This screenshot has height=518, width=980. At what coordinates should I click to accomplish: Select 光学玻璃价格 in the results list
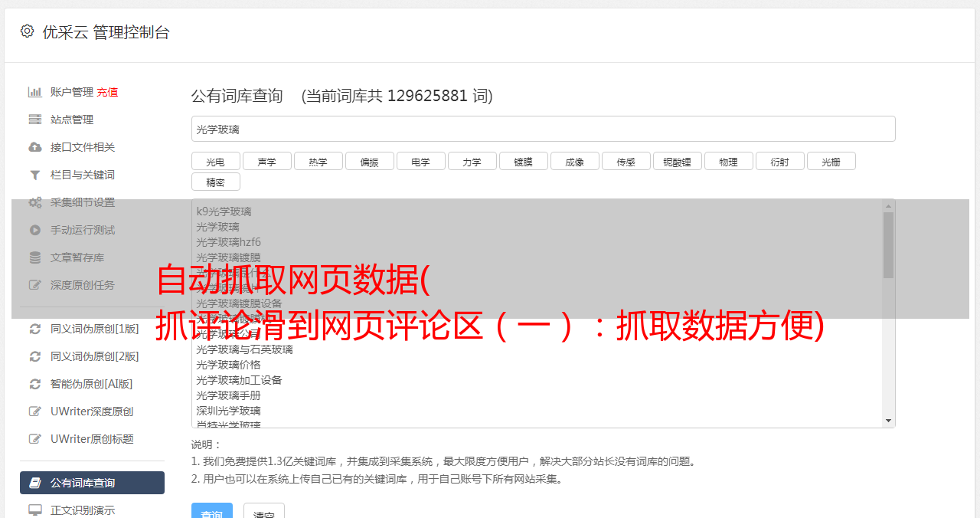pos(538,365)
